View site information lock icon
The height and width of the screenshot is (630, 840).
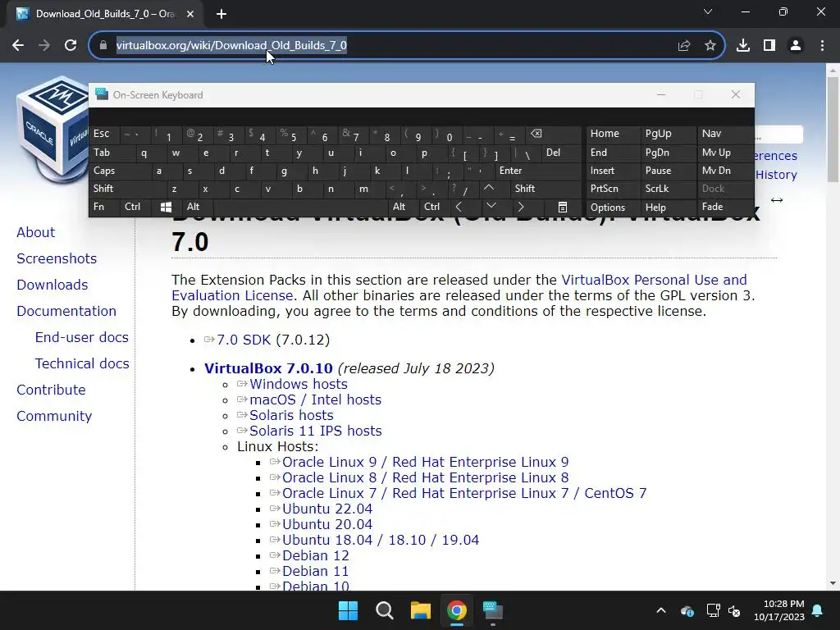click(103, 46)
